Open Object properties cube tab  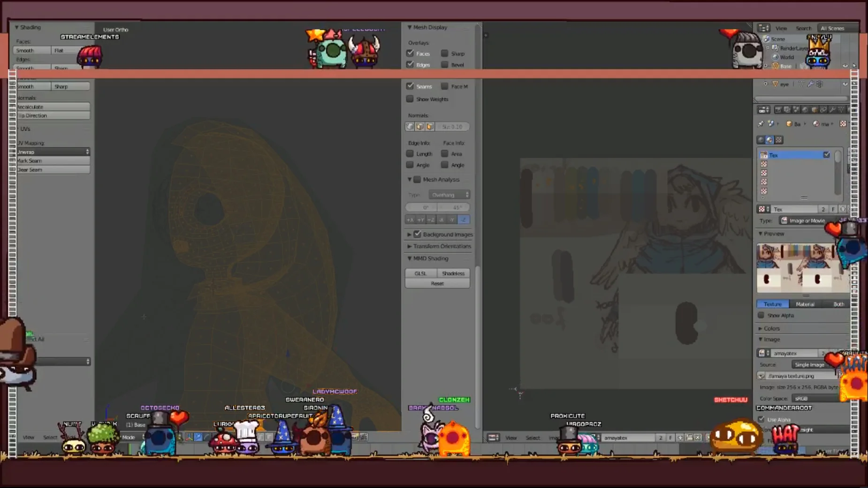tap(814, 110)
